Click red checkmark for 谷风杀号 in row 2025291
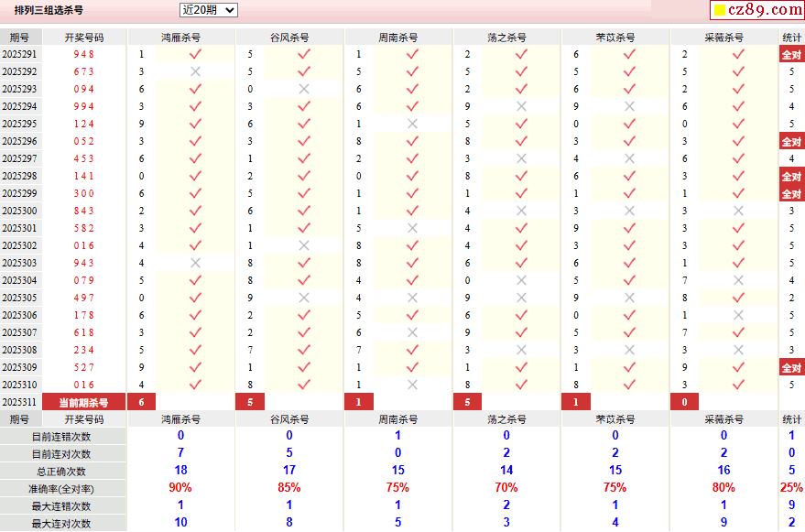This screenshot has height=532, width=805. pyautogui.click(x=304, y=54)
